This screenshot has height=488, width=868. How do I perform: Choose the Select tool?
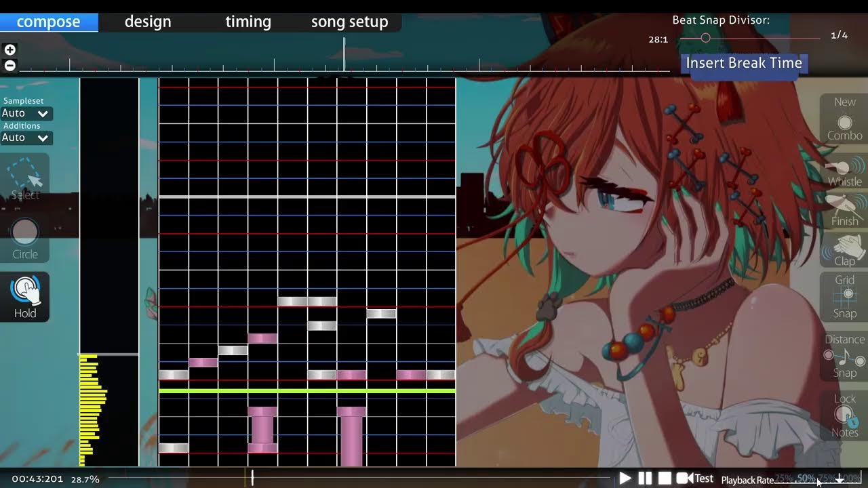pyautogui.click(x=25, y=178)
